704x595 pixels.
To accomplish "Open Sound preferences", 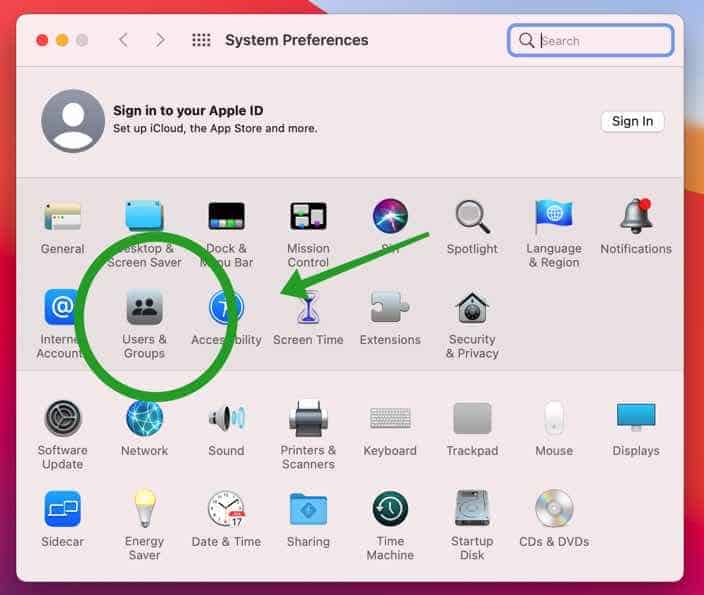I will click(x=226, y=419).
